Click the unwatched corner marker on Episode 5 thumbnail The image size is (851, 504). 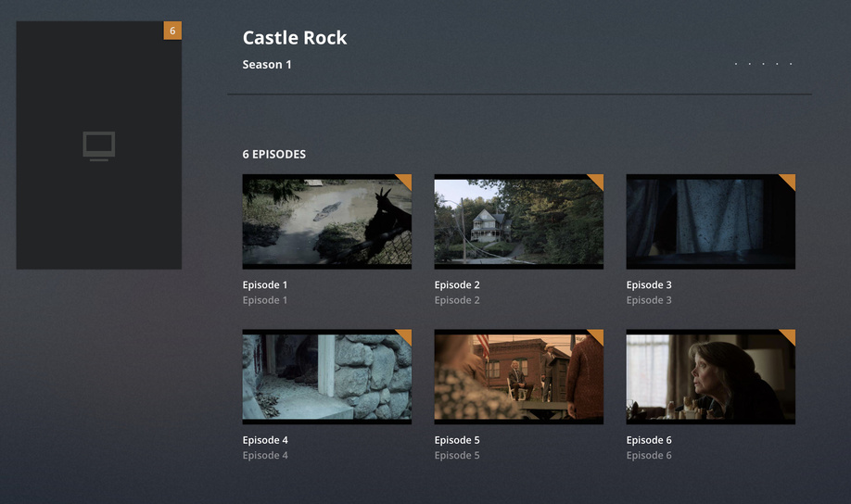pos(595,337)
